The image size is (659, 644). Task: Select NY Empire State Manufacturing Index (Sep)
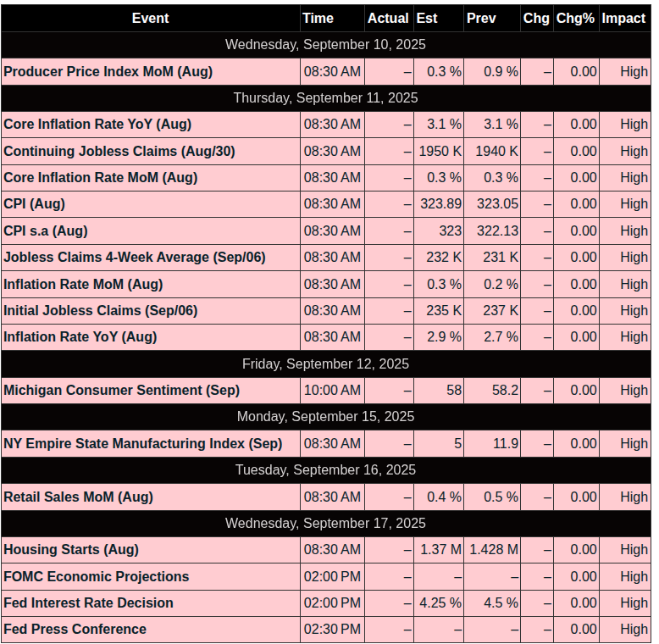(x=143, y=444)
